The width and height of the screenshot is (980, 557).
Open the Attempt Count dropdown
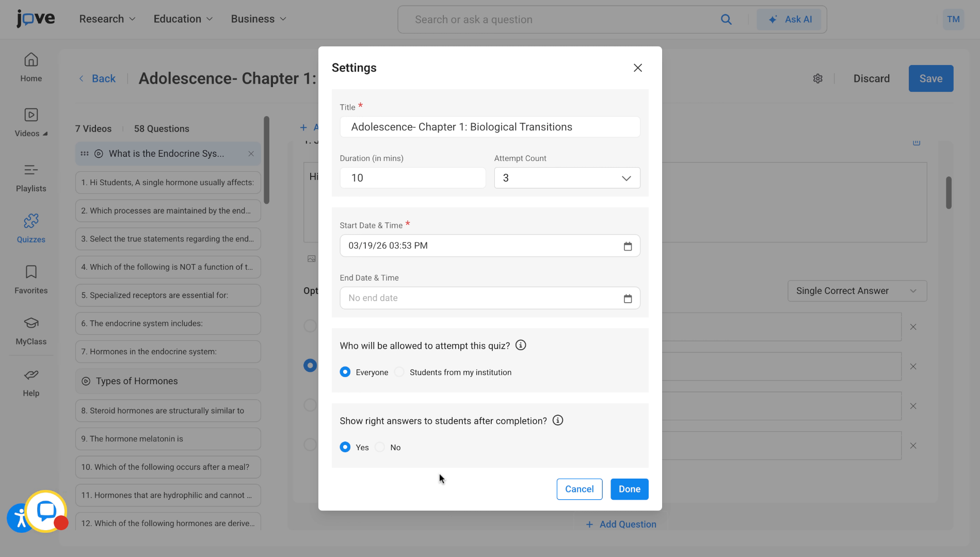(x=567, y=177)
